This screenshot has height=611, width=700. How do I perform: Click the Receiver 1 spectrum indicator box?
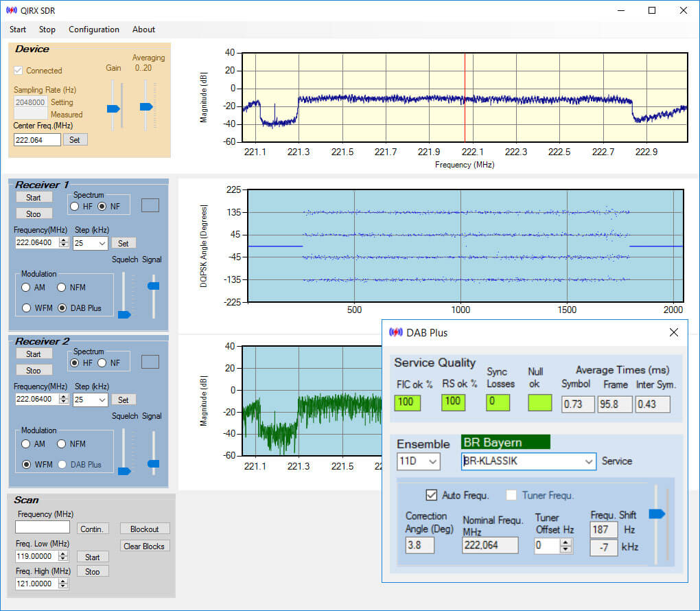pyautogui.click(x=150, y=205)
